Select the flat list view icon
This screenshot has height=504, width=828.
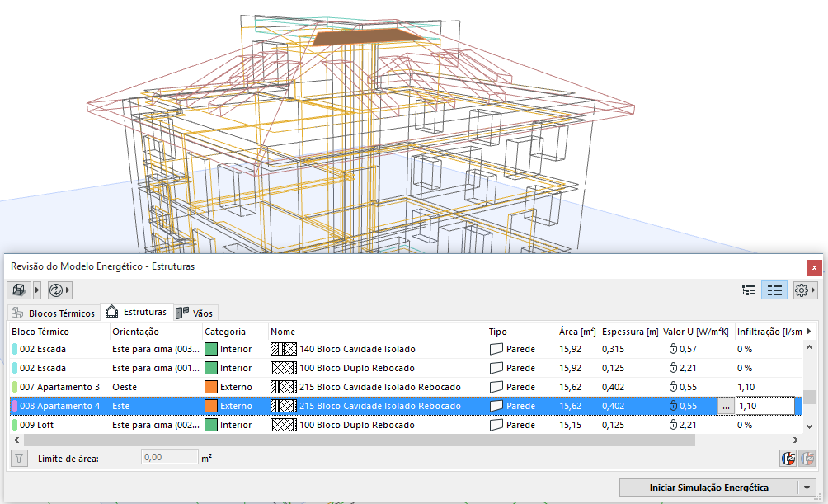coord(774,290)
